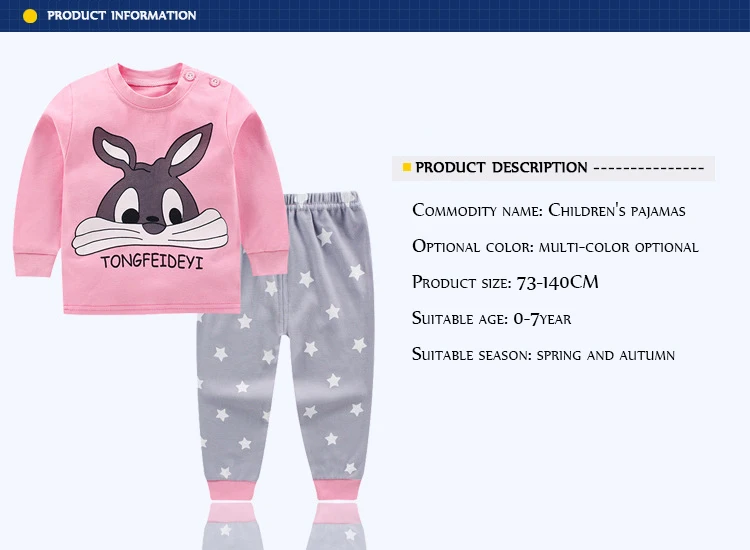This screenshot has height=550, width=750.
Task: Select the PRODUCT INFORMATION header title
Action: pos(121,15)
